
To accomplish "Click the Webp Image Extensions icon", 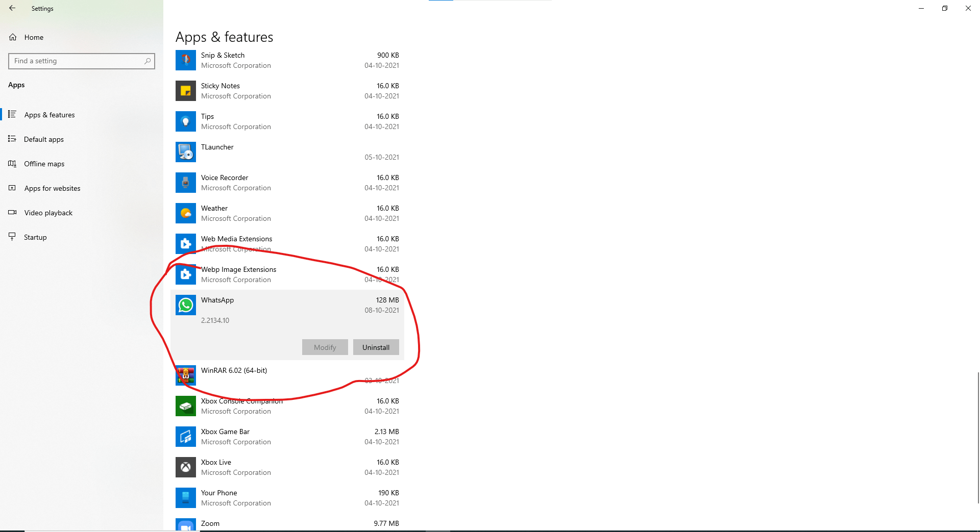I will point(186,274).
